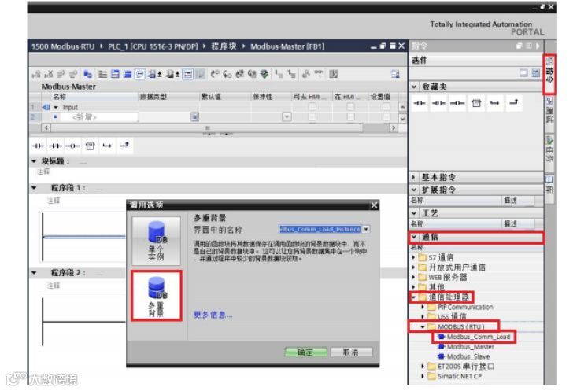Switch to 测试 side tab

(549, 110)
